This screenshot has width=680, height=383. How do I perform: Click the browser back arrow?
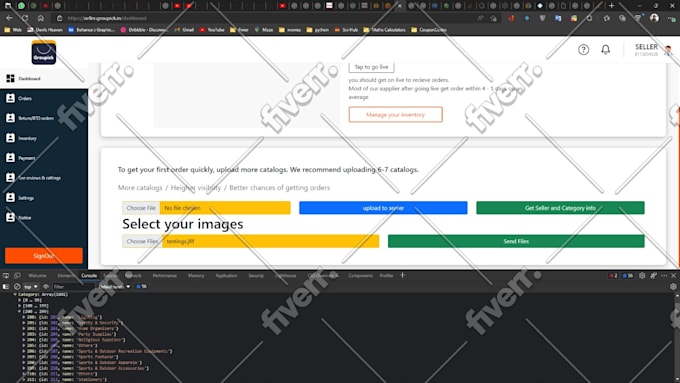[x=10, y=18]
